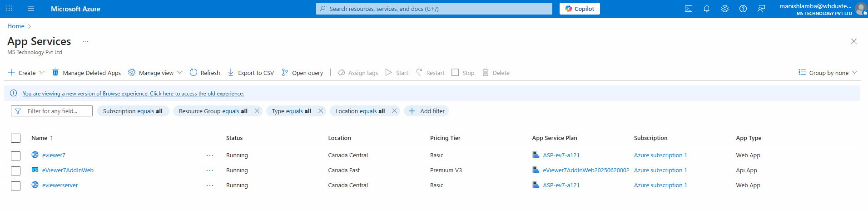Click Premium V3 pricing tier cell
868x210 pixels.
[x=446, y=170]
